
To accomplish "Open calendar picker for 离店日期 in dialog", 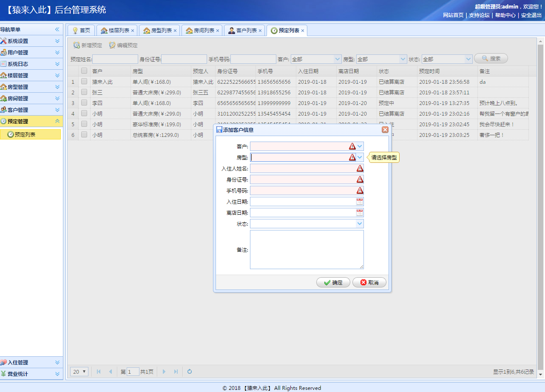I will (360, 213).
